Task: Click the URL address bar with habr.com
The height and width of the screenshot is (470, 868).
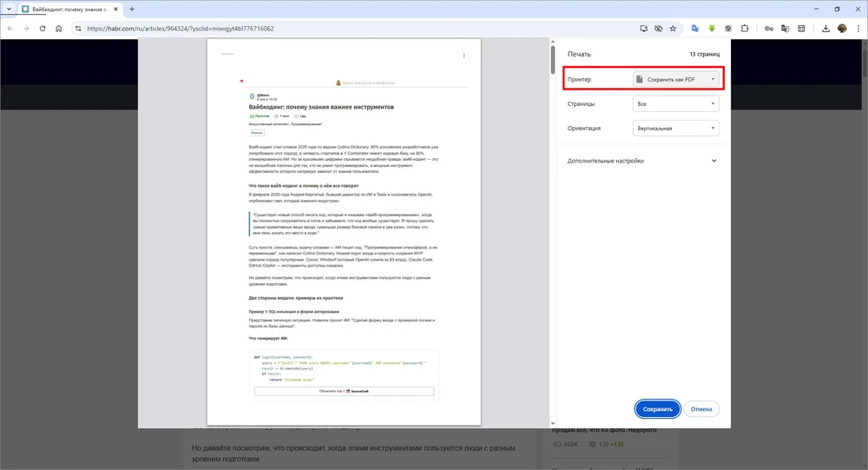Action: click(347, 28)
